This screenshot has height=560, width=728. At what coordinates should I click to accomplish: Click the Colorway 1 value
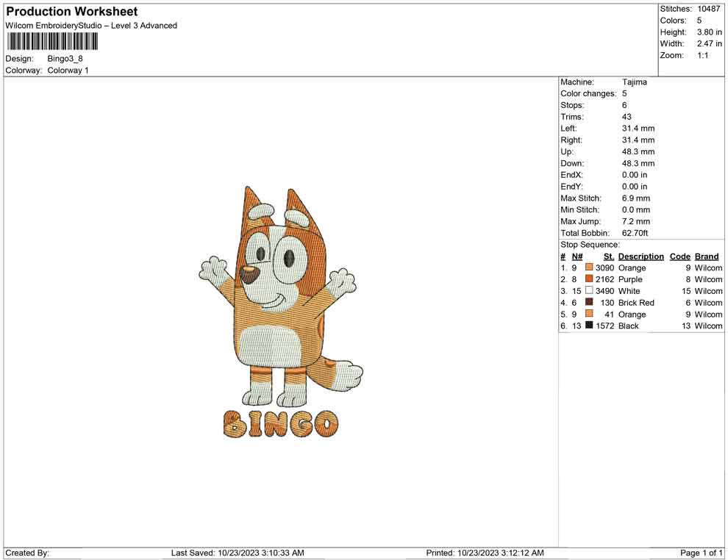coord(68,70)
